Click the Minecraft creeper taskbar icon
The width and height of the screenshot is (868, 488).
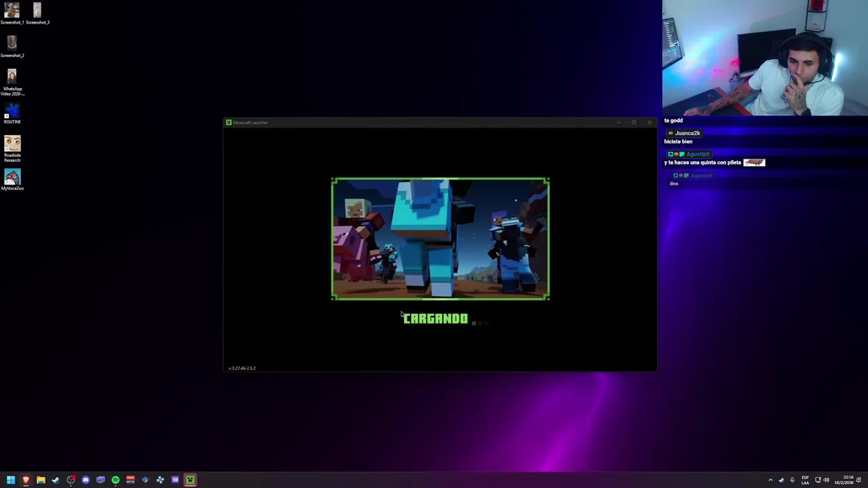(190, 480)
